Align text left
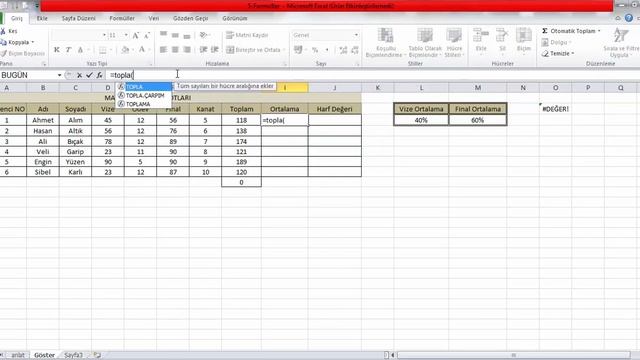Viewport: 640px width, 360px height. click(x=163, y=50)
